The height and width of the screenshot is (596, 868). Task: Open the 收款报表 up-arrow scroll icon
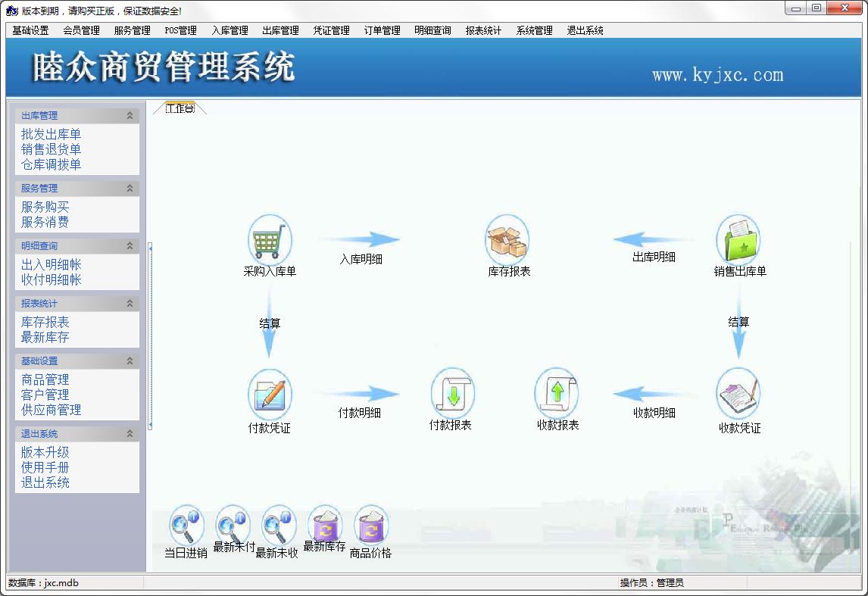(x=557, y=393)
